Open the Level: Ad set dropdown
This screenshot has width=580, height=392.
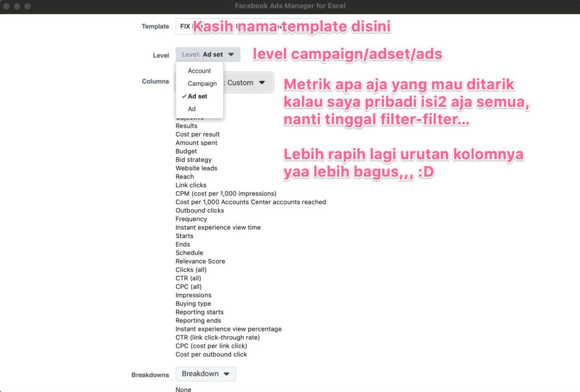pyautogui.click(x=208, y=54)
